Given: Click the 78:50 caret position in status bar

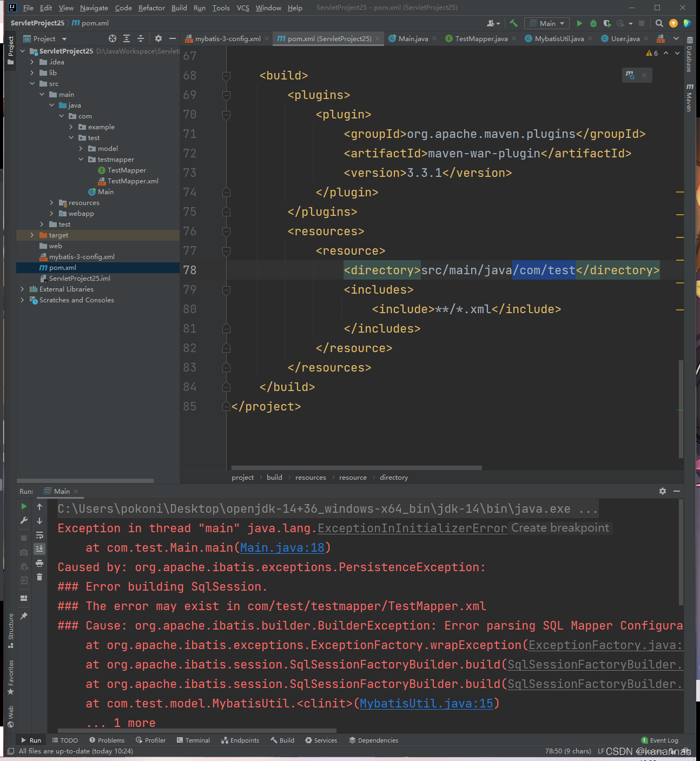Looking at the screenshot, I should pos(568,751).
